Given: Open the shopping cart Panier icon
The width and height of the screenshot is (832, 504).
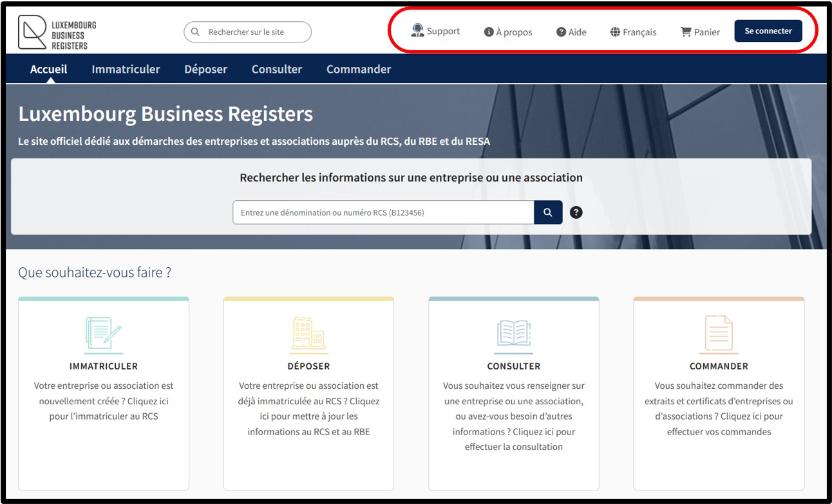Looking at the screenshot, I should [686, 32].
